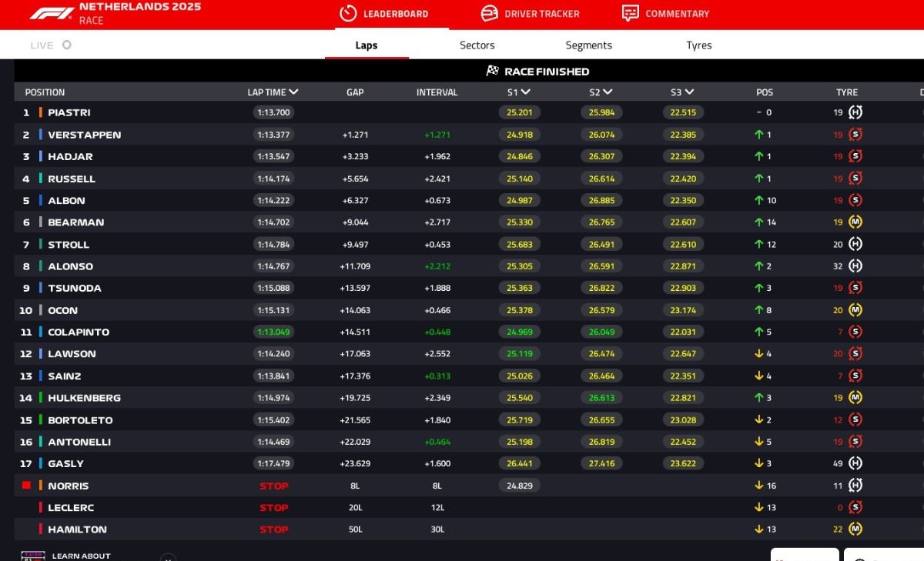The height and width of the screenshot is (561, 924).
Task: Open the S2 sector column dropdown
Action: coord(608,92)
